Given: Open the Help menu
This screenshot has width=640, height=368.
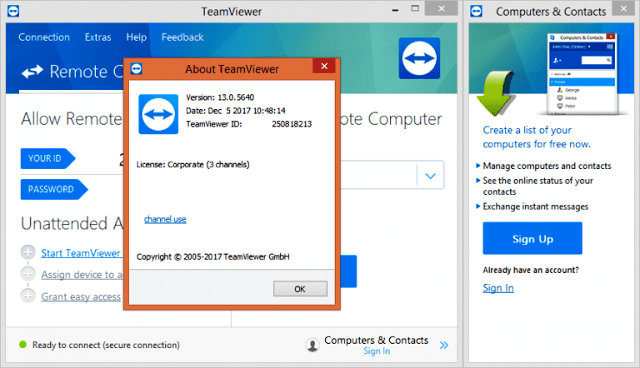Looking at the screenshot, I should pyautogui.click(x=136, y=37).
